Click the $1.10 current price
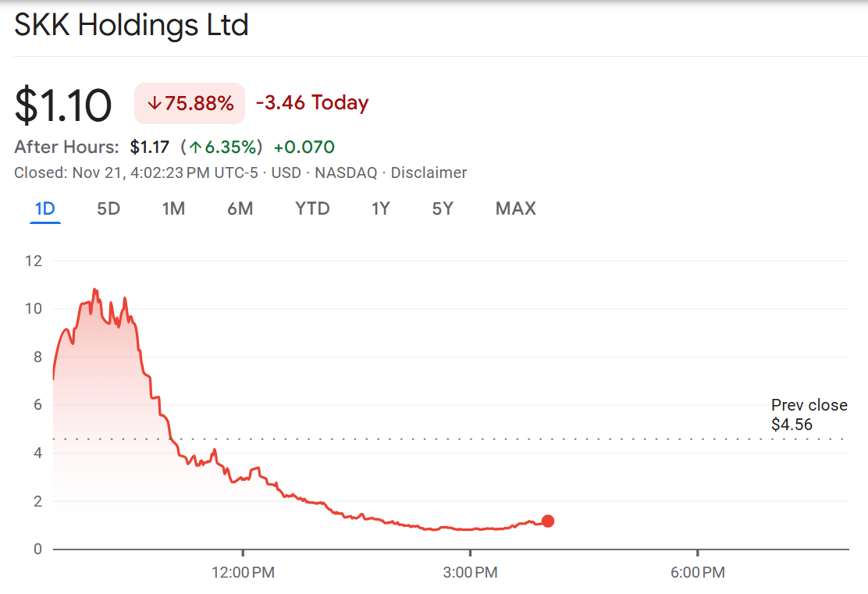The width and height of the screenshot is (868, 594). pos(63,105)
